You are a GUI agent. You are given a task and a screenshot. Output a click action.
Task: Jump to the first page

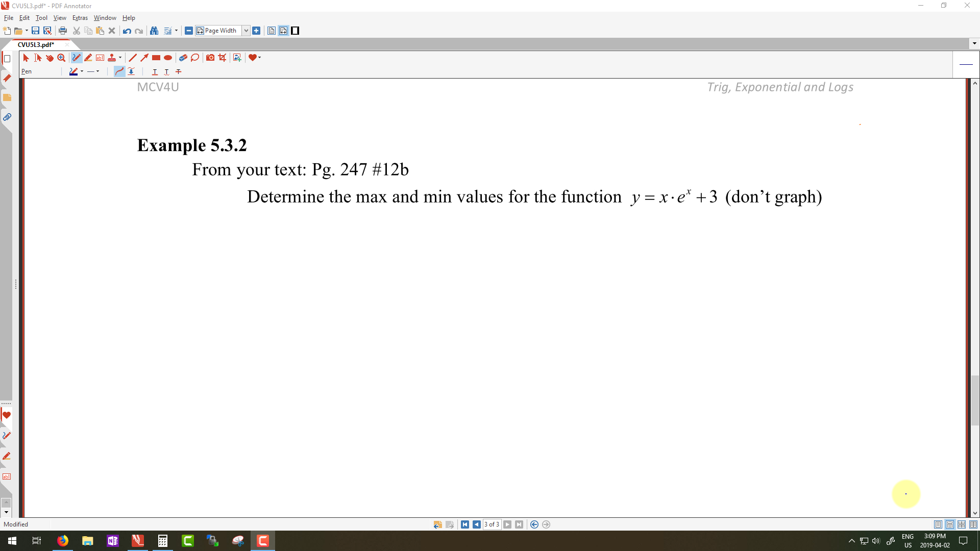click(464, 524)
